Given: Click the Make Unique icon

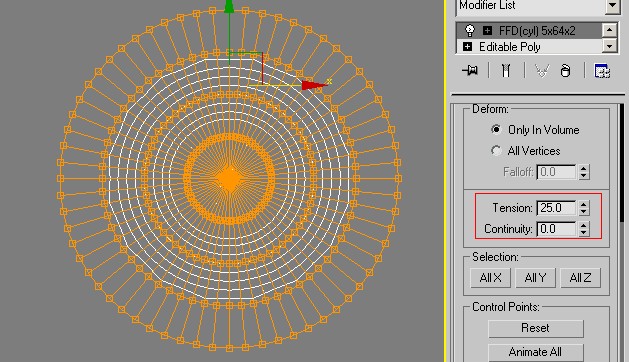Looking at the screenshot, I should [x=542, y=71].
